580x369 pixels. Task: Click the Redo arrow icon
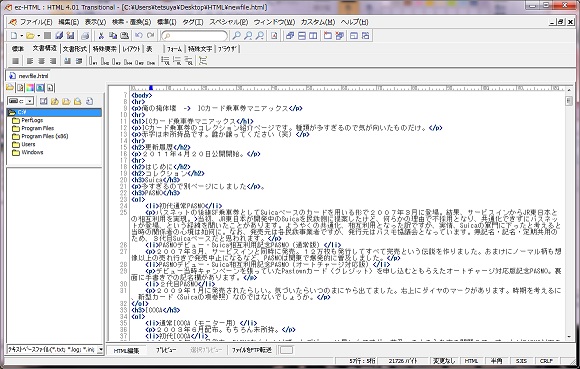click(151, 36)
